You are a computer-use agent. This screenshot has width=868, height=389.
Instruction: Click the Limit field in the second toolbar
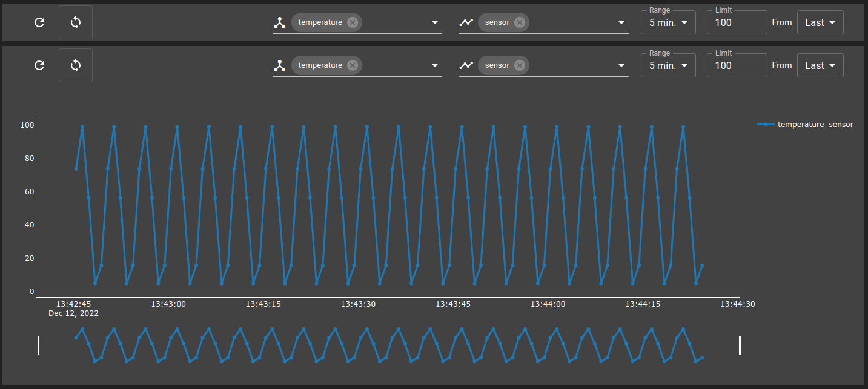click(x=737, y=65)
